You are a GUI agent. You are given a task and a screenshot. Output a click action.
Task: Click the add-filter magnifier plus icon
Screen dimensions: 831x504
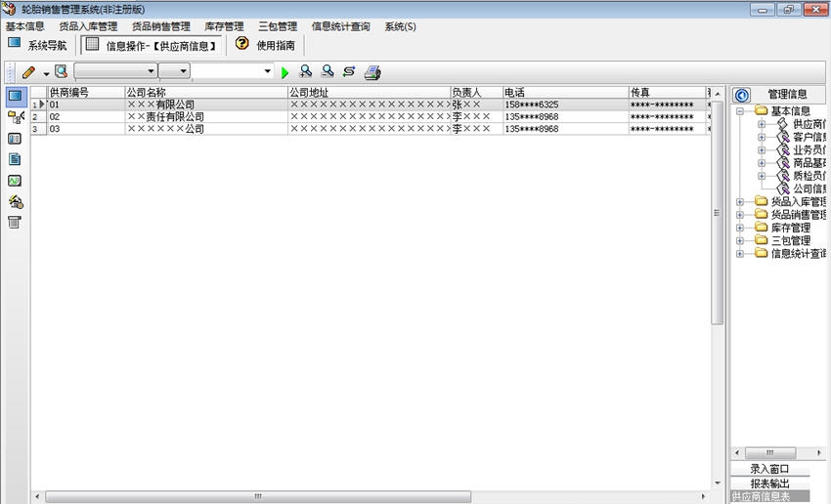[x=306, y=71]
